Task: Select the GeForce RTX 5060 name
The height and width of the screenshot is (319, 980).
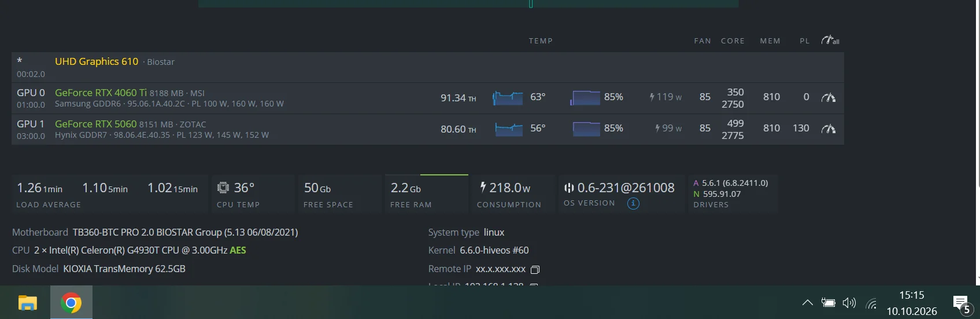Action: 95,124
